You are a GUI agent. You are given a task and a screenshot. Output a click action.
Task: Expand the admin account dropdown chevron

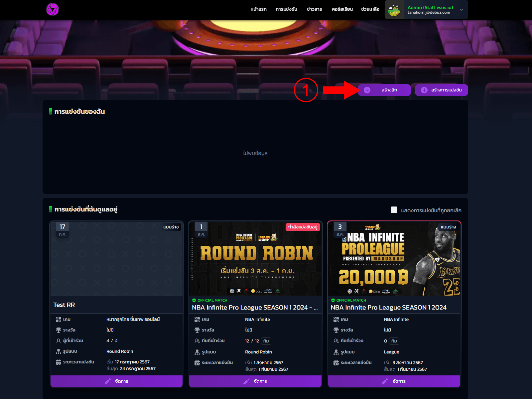coord(462,10)
